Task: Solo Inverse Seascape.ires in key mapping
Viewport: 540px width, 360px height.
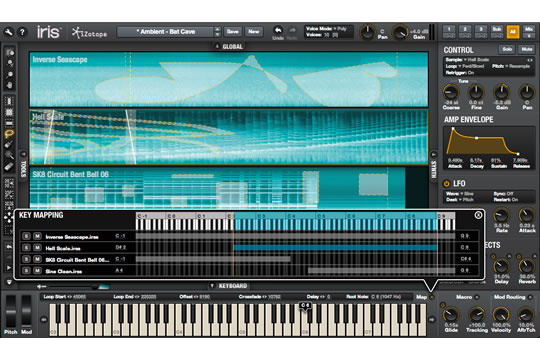Action: 26,236
